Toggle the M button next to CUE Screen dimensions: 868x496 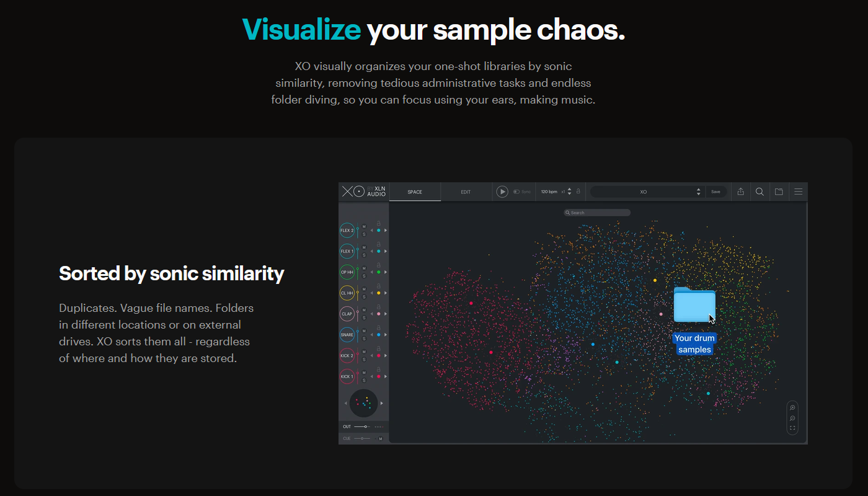pyautogui.click(x=381, y=438)
